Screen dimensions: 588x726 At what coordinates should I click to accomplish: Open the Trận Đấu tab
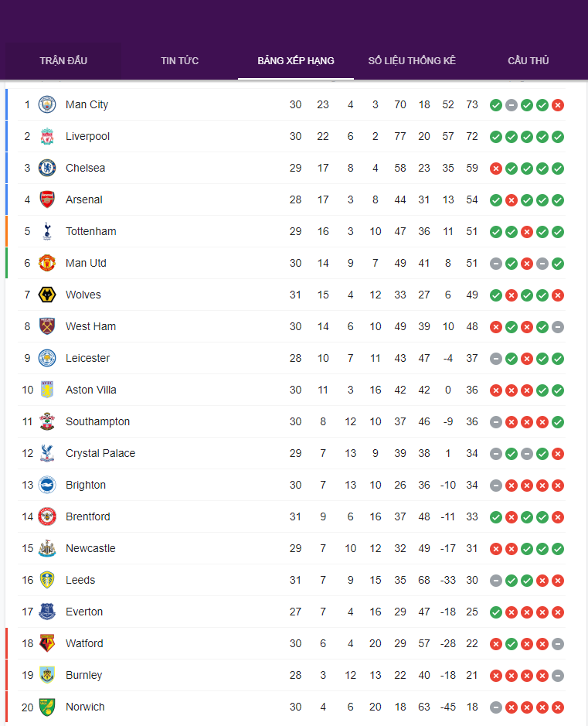pos(63,60)
